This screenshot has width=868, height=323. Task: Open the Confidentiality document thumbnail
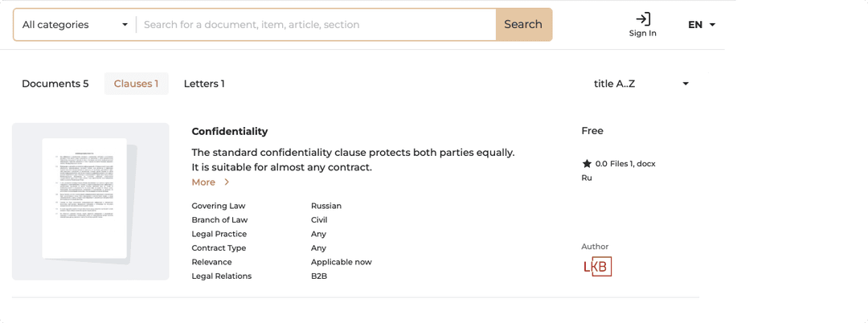[x=90, y=201]
